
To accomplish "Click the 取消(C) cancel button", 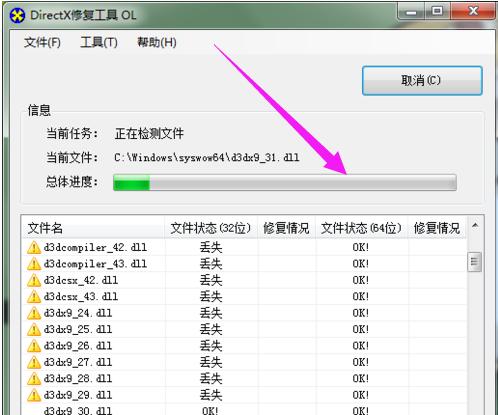I will tap(422, 81).
